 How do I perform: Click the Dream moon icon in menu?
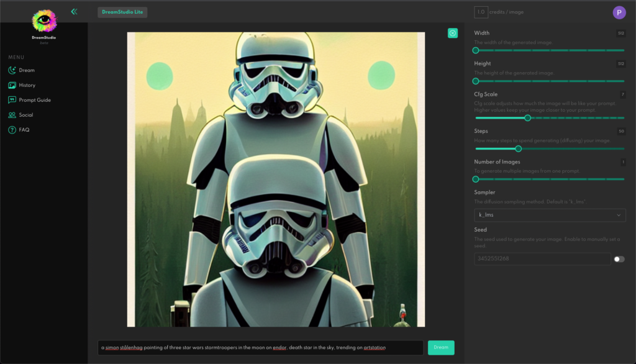click(12, 70)
